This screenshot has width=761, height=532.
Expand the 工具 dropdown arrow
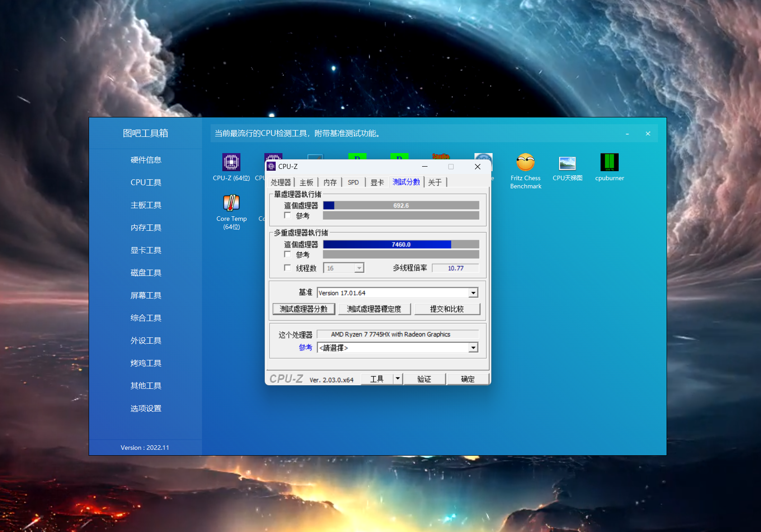click(x=398, y=378)
